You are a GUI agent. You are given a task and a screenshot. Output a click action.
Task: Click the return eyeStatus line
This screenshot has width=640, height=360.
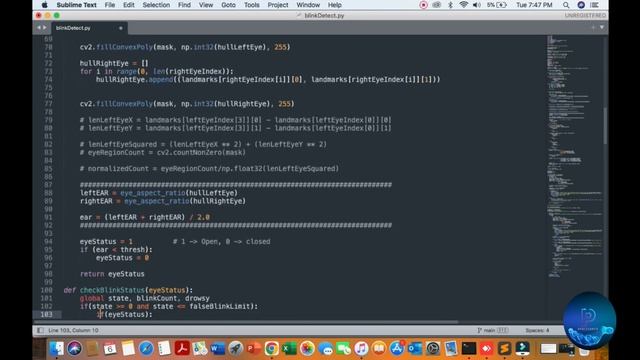112,274
